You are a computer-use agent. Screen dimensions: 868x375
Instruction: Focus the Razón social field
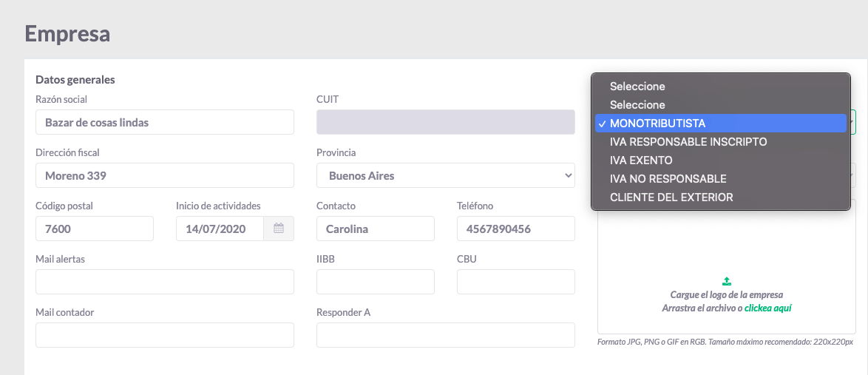click(164, 122)
